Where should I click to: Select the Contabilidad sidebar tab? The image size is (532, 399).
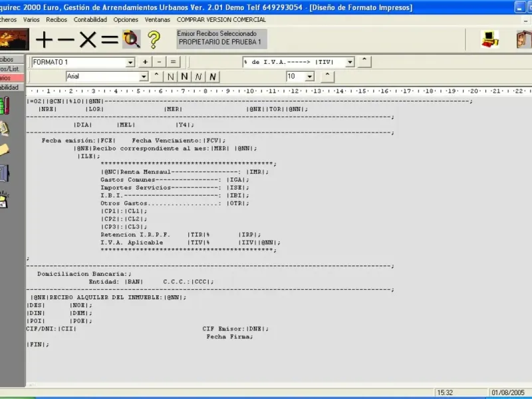click(x=12, y=87)
